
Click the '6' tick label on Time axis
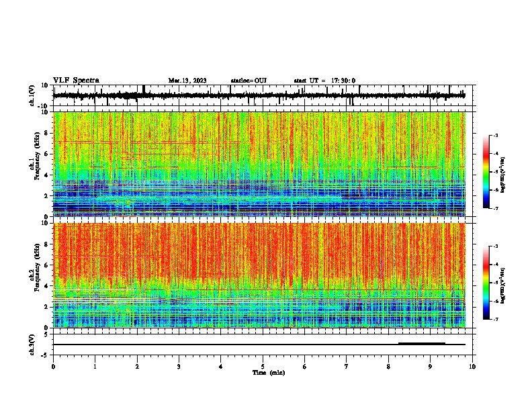pyautogui.click(x=305, y=367)
